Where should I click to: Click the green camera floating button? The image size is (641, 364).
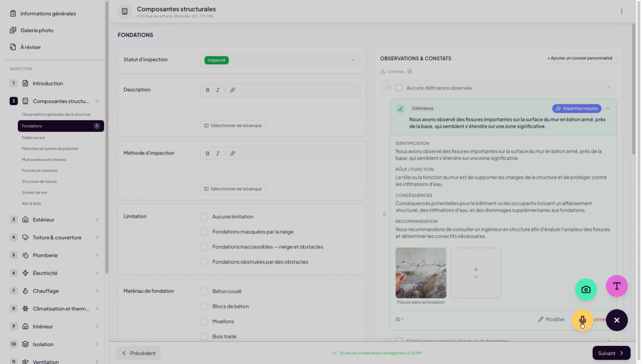(x=586, y=289)
